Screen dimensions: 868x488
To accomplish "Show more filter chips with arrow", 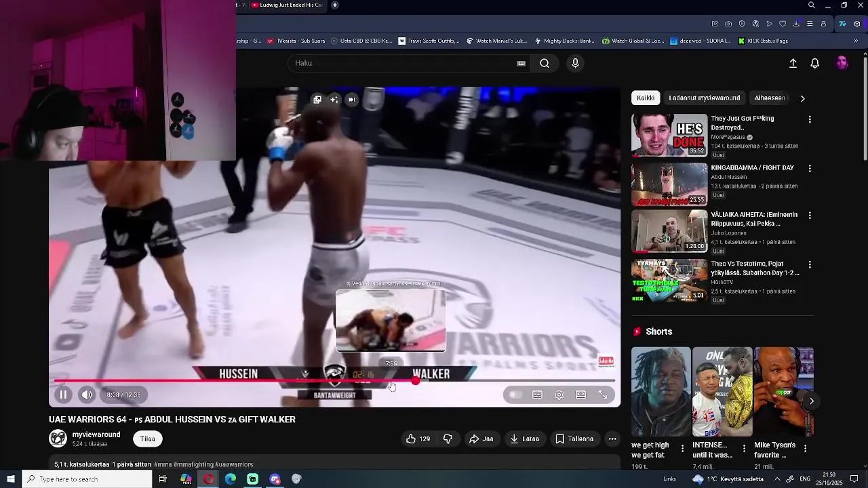I will point(802,98).
